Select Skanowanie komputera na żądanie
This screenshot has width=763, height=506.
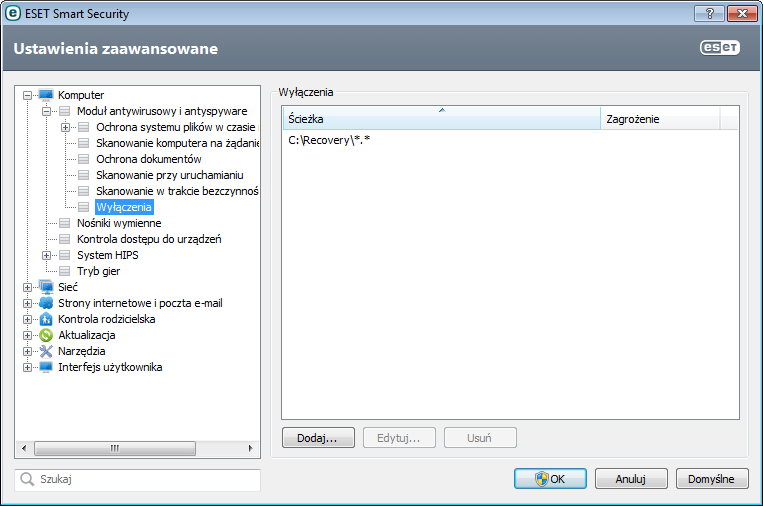pyautogui.click(x=177, y=143)
